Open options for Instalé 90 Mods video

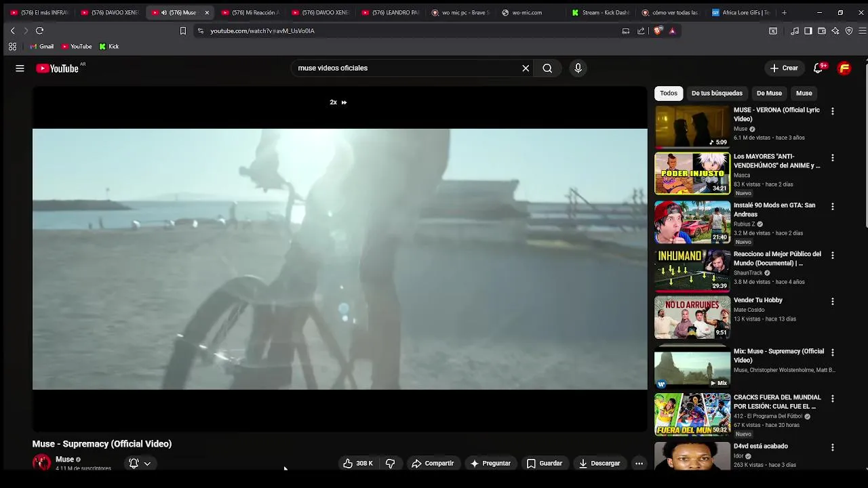[x=833, y=207]
